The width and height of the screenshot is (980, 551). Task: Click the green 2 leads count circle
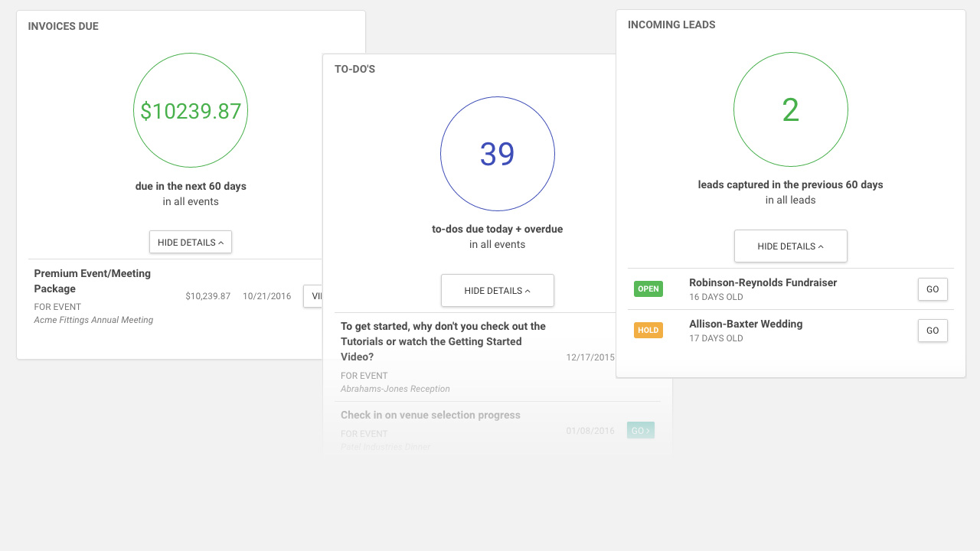pos(790,110)
